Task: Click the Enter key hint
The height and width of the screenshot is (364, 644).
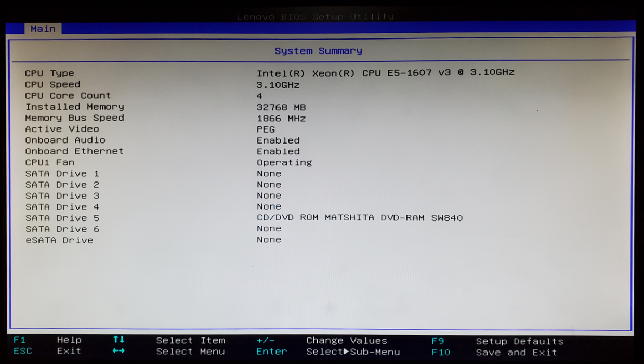Action: (x=272, y=352)
